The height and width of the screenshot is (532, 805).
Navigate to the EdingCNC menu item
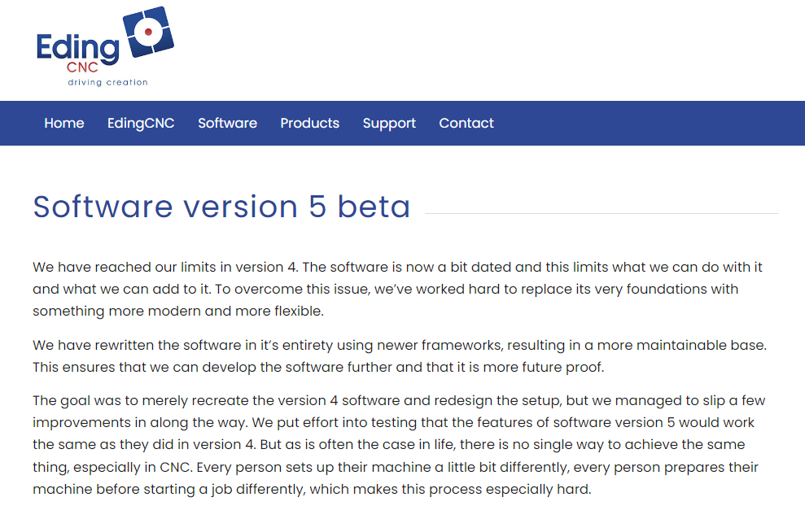[141, 123]
